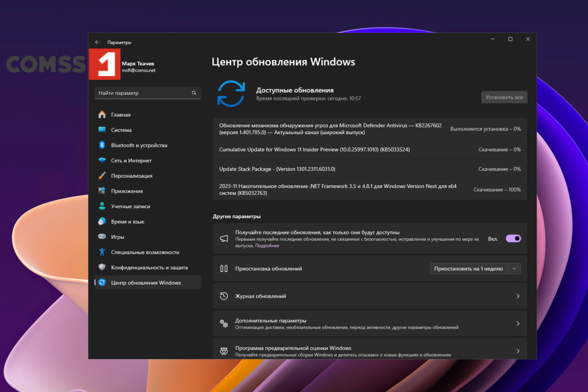The height and width of the screenshot is (392, 588).
Task: Click the search magnifier icon
Action: point(194,93)
